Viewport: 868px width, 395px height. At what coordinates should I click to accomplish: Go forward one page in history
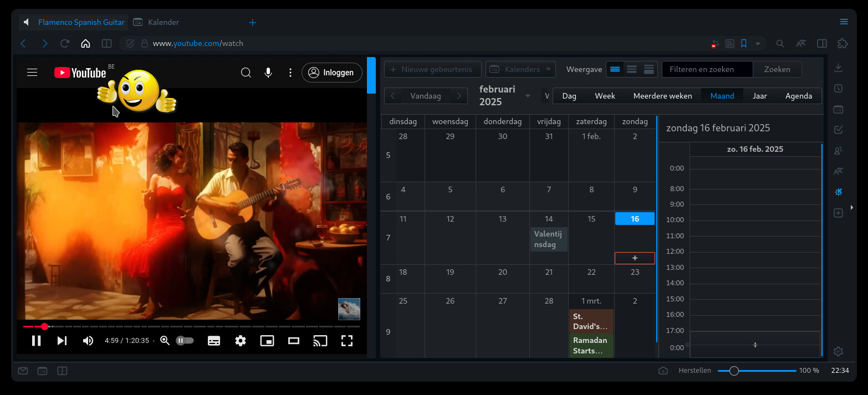point(45,43)
